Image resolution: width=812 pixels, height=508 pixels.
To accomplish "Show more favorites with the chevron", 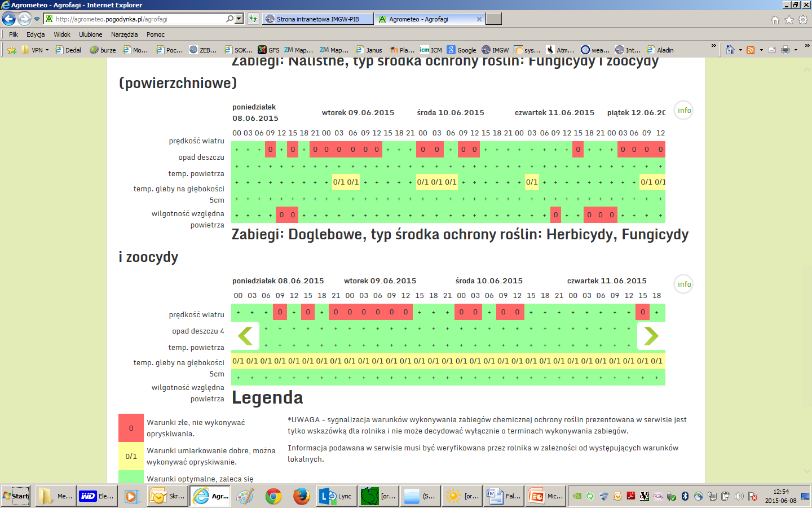I will pos(713,46).
